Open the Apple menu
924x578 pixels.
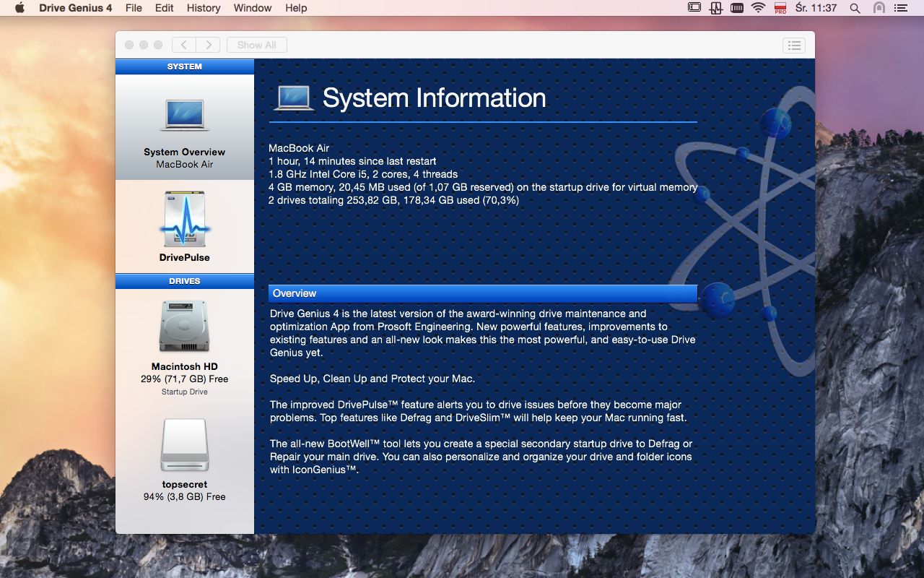pos(19,8)
